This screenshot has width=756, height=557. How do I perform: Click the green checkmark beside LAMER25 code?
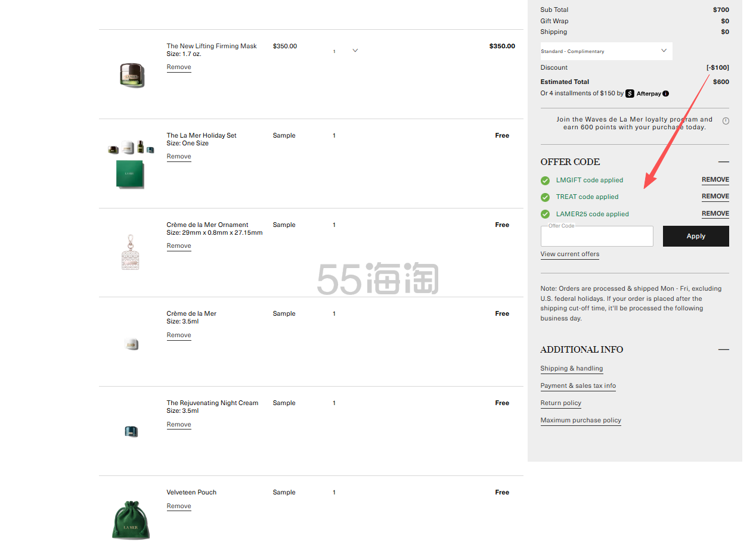pyautogui.click(x=545, y=214)
